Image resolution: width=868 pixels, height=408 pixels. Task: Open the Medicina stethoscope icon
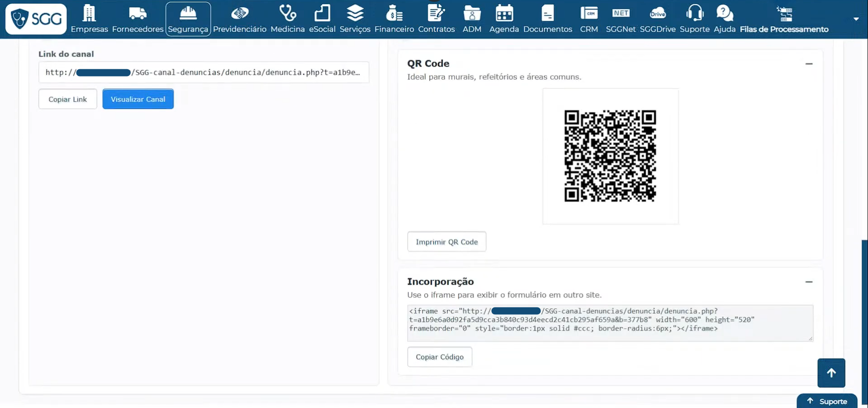tap(288, 13)
